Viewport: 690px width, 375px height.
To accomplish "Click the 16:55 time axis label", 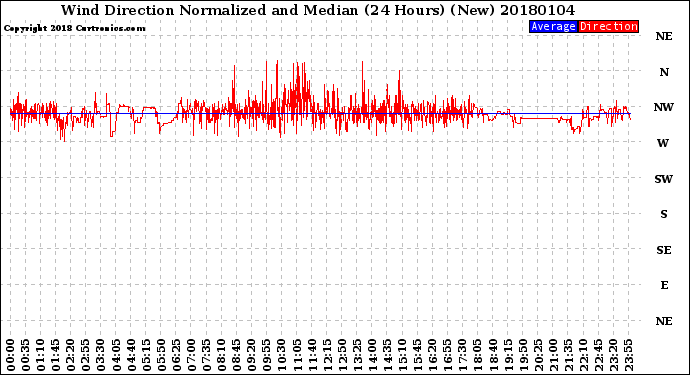I will click(x=448, y=355).
